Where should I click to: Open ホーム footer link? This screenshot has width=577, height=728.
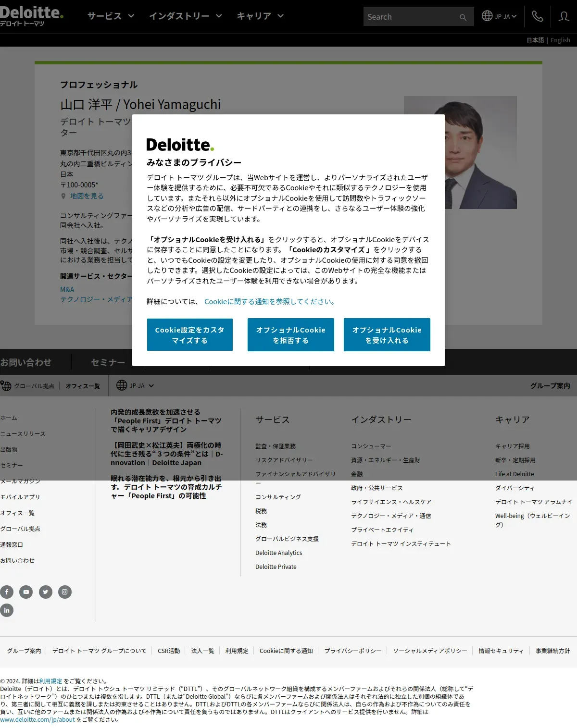click(x=9, y=418)
